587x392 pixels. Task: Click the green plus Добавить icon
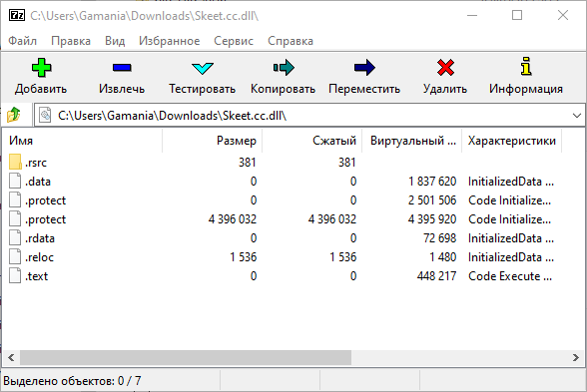41,68
